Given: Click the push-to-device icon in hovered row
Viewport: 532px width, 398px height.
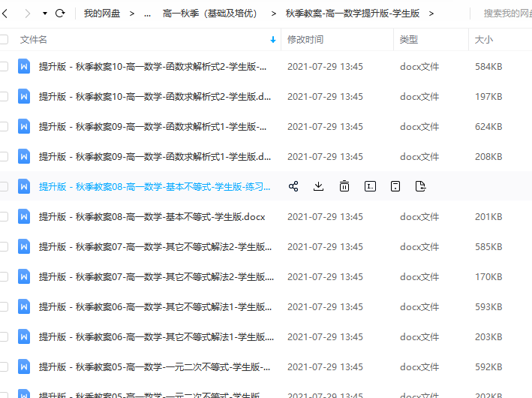Looking at the screenshot, I should [395, 186].
